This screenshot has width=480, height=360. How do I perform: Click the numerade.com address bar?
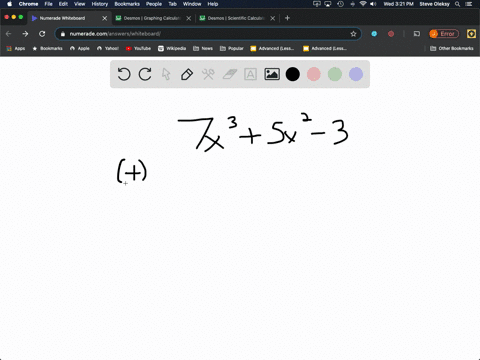coord(208,34)
